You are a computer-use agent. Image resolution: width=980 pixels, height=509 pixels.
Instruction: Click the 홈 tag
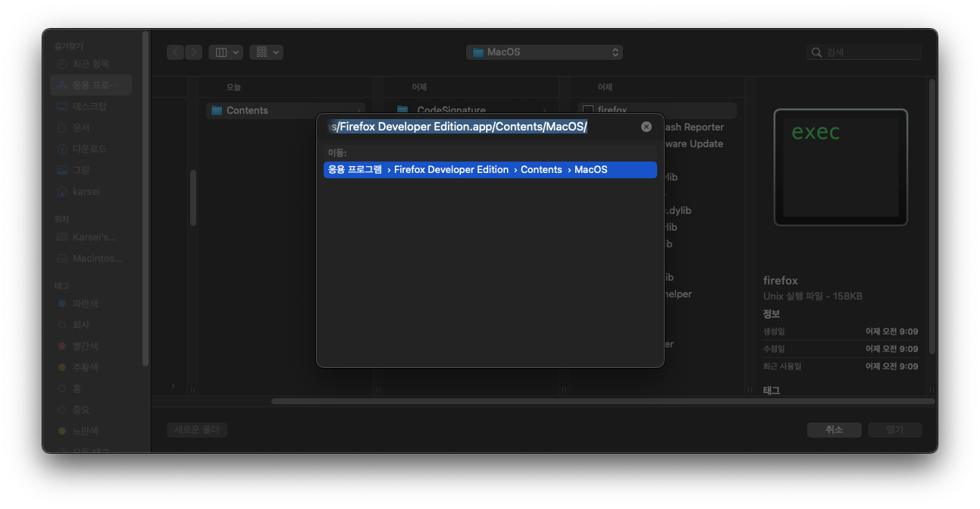click(x=91, y=388)
